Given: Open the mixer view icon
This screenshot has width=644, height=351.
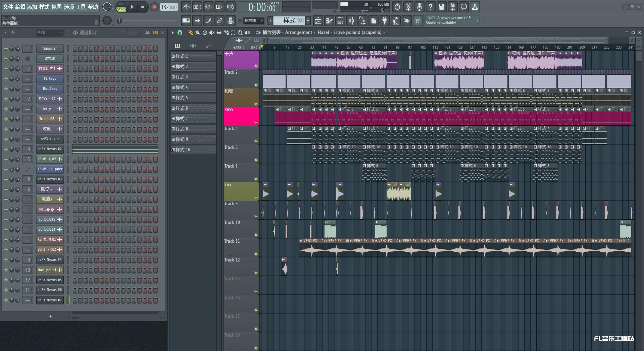Looking at the screenshot, I should pos(351,21).
